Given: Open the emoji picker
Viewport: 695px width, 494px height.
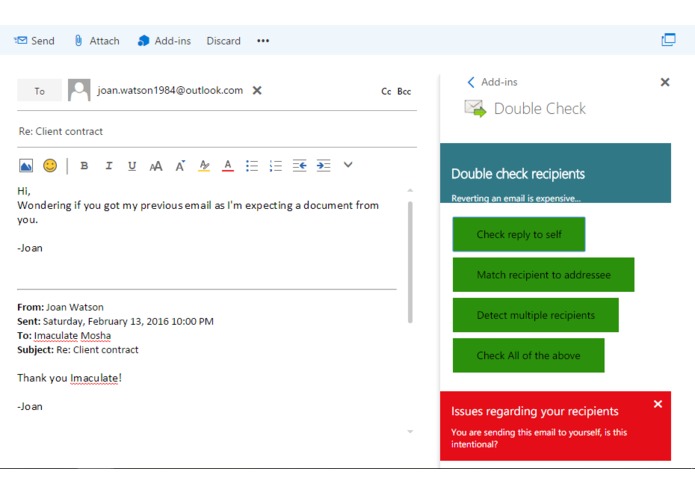Looking at the screenshot, I should tap(50, 166).
